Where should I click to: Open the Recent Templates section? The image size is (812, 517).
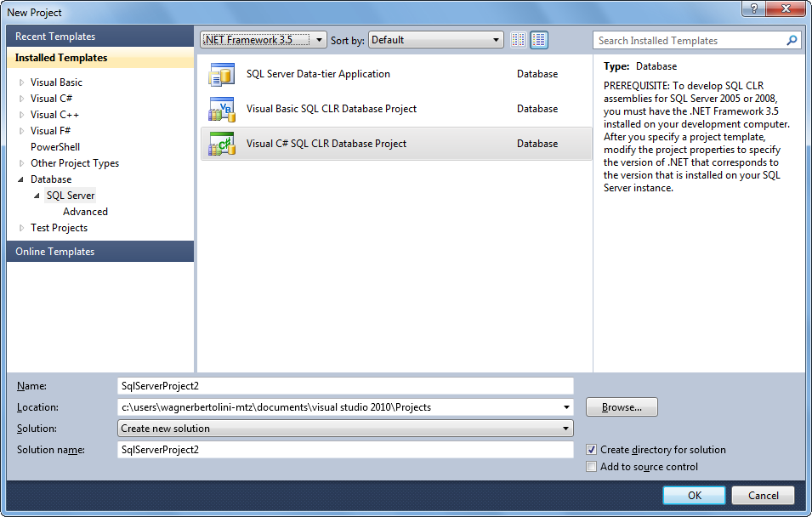[100, 37]
